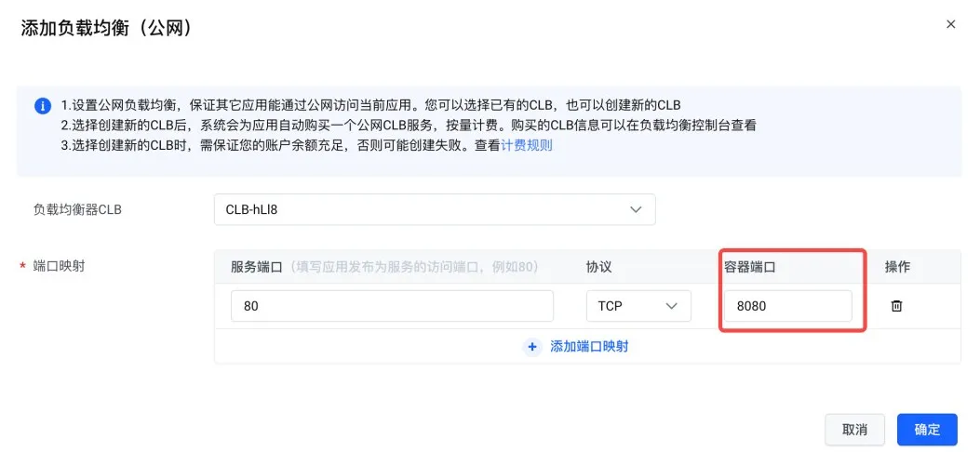This screenshot has width=980, height=452.
Task: Click the 协议 column header
Action: coord(598,266)
